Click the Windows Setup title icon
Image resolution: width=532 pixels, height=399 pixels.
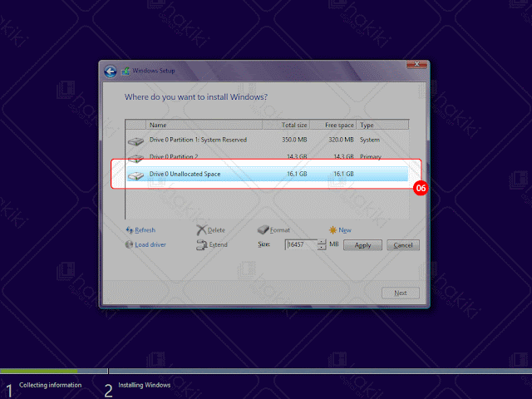[126, 71]
